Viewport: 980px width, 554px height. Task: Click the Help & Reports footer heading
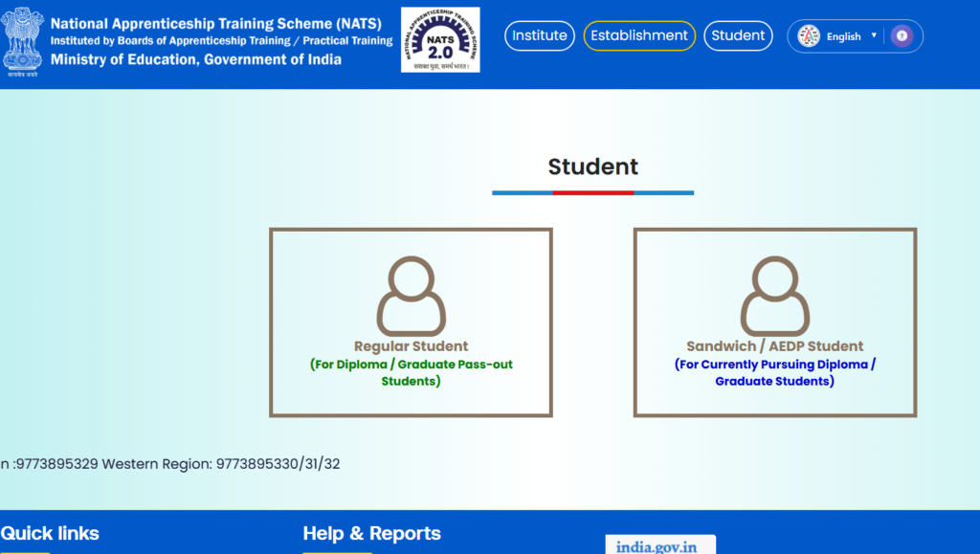pos(372,533)
